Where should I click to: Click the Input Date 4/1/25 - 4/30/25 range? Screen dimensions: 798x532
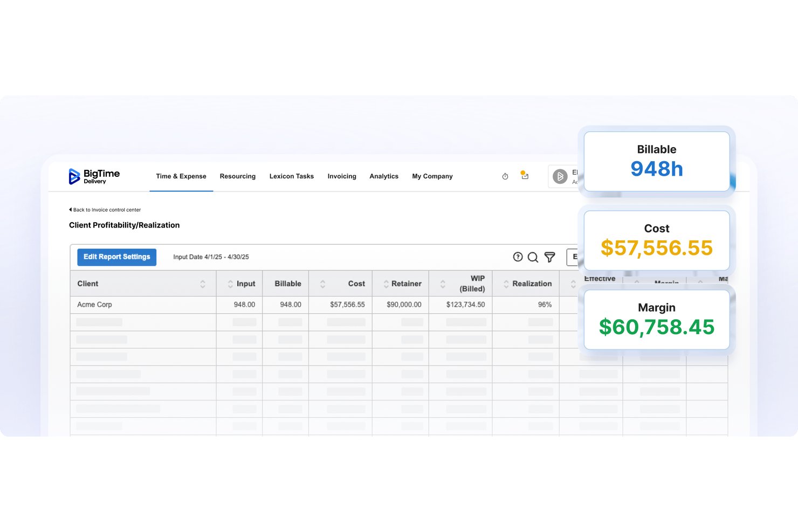[211, 257]
